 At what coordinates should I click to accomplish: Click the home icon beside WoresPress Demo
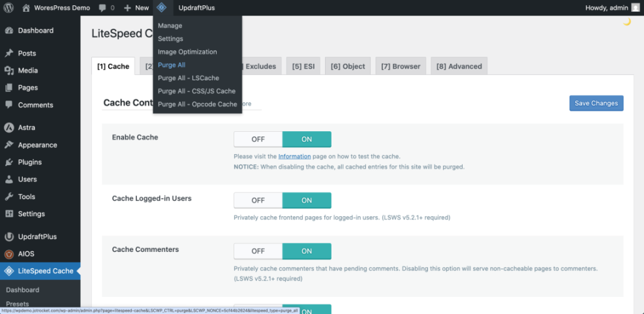[x=26, y=8]
